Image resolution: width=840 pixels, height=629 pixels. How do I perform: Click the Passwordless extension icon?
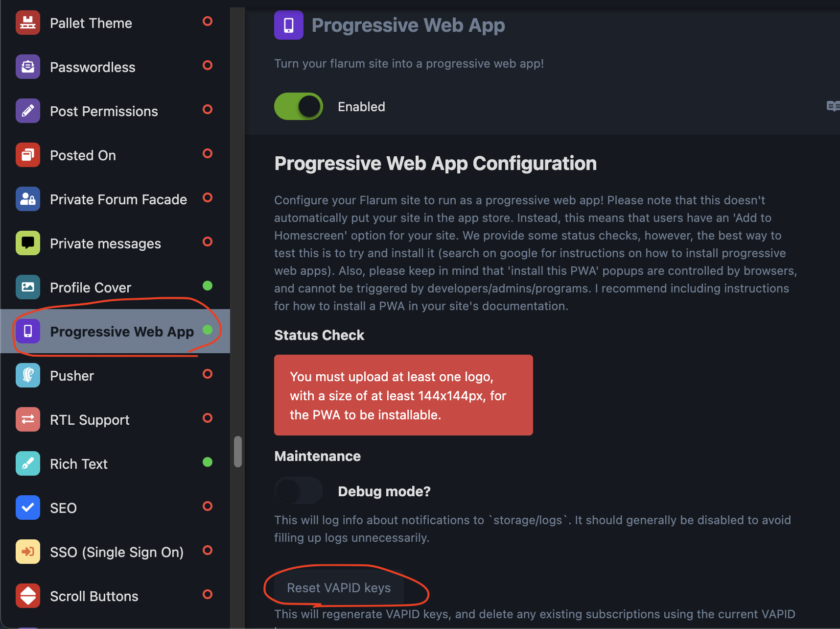28,67
